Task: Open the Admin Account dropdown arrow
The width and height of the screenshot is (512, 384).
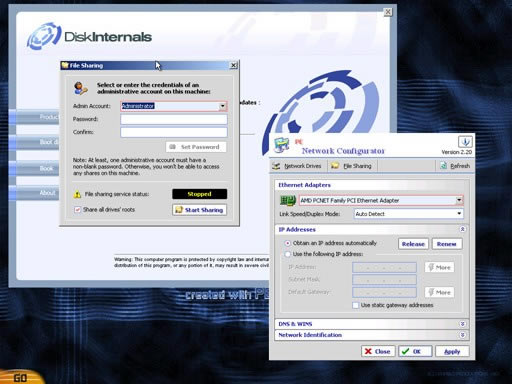Action: (x=222, y=106)
